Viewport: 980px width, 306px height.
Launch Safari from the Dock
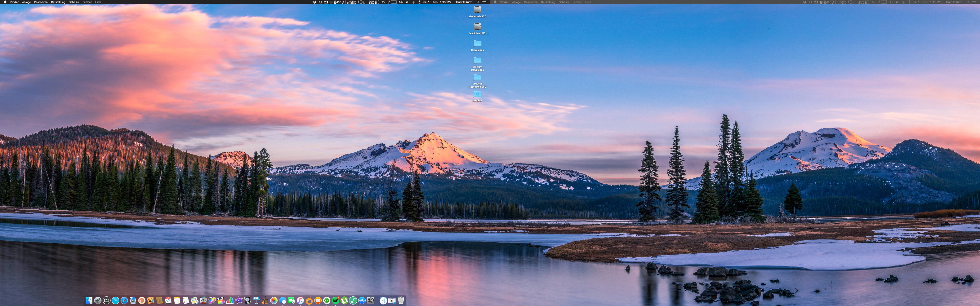click(124, 301)
